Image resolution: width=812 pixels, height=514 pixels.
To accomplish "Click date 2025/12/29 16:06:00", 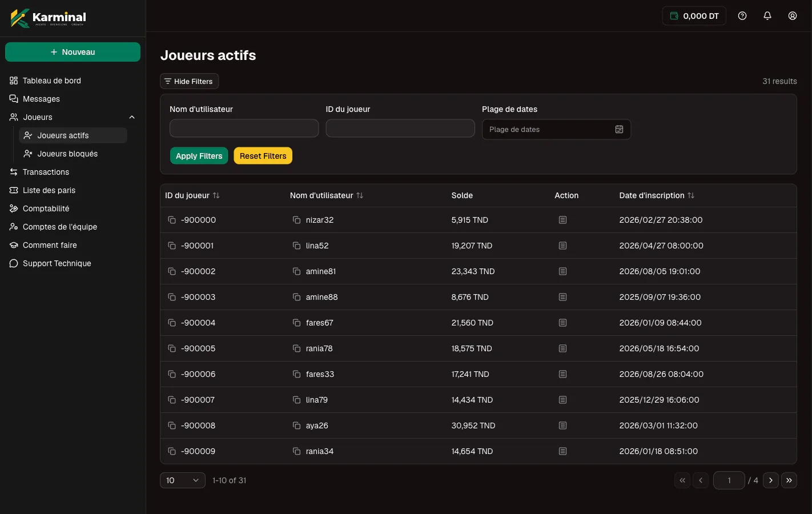I will [x=659, y=400].
